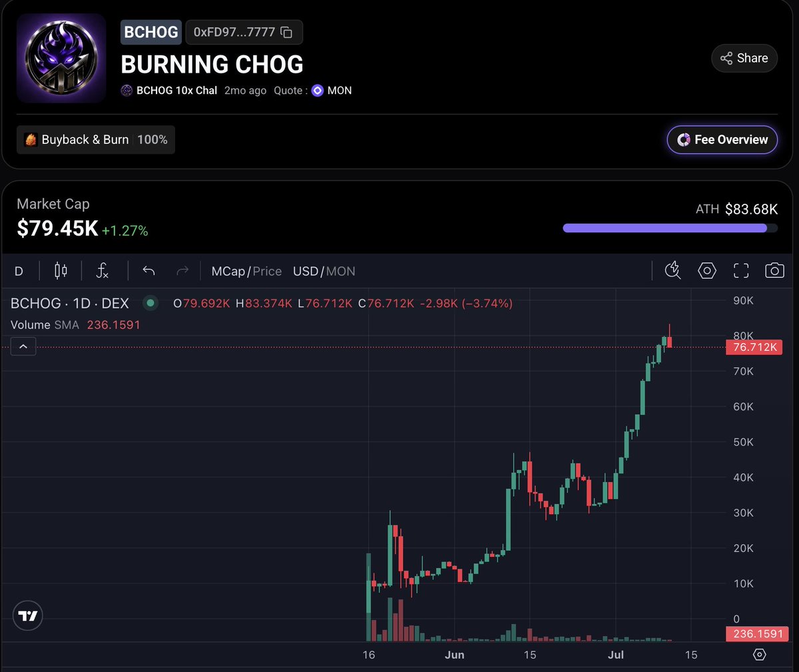Undo the last chart action
This screenshot has height=672, width=799.
(148, 270)
